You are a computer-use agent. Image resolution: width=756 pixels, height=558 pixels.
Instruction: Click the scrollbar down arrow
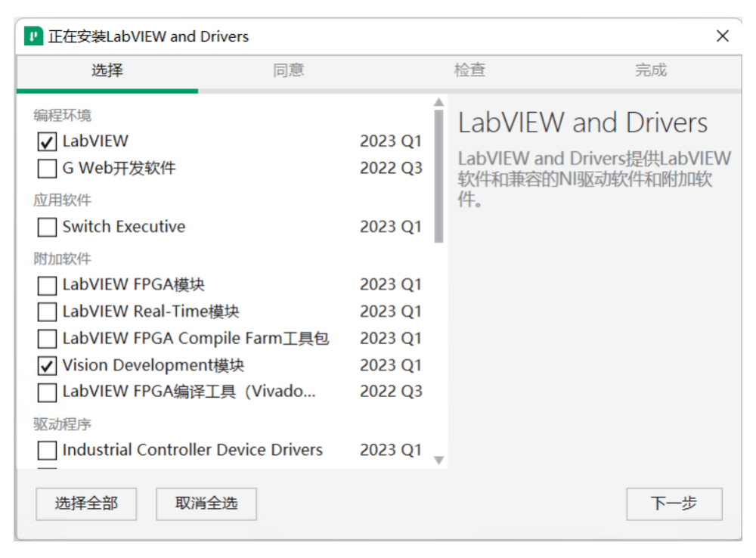point(438,460)
